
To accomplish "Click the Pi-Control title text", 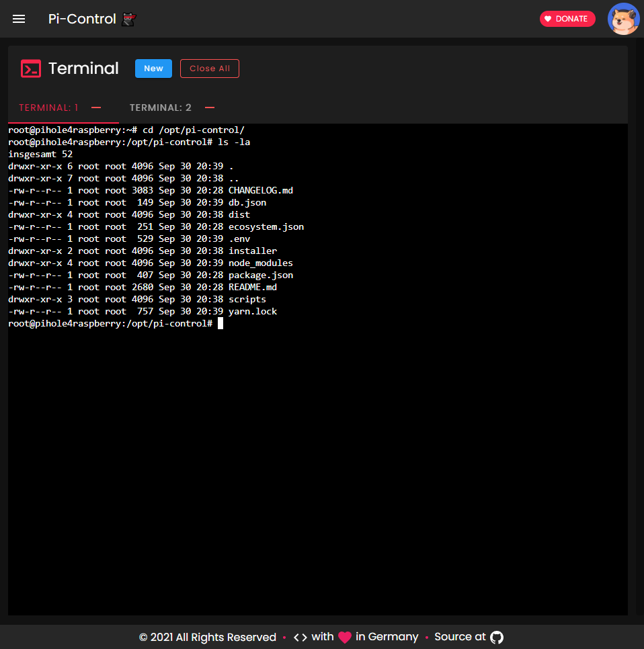I will (x=82, y=19).
